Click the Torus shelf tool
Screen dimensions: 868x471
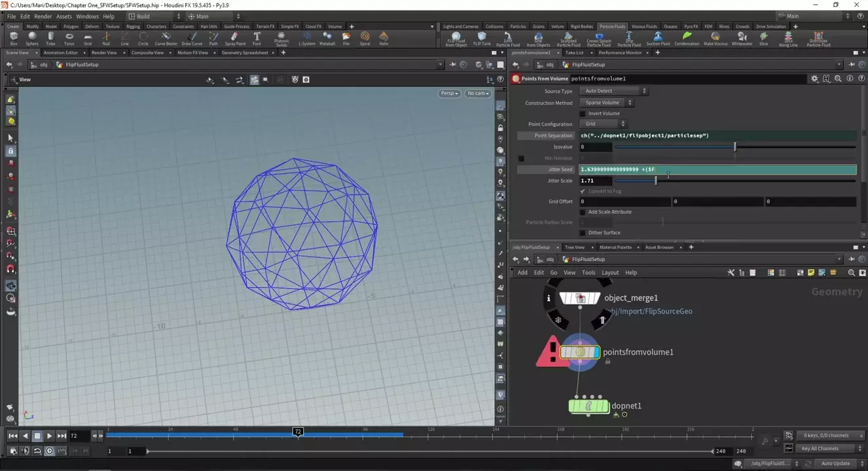(x=69, y=39)
